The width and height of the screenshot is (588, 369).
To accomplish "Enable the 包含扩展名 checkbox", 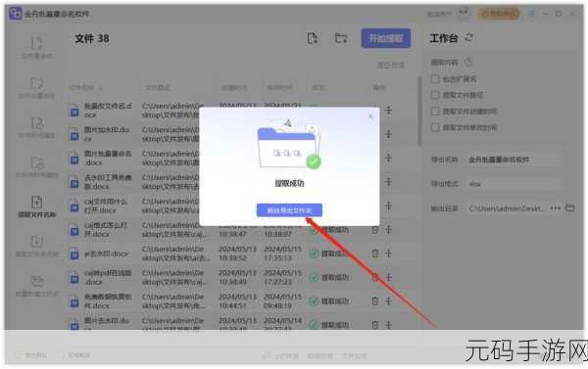I will (x=435, y=79).
